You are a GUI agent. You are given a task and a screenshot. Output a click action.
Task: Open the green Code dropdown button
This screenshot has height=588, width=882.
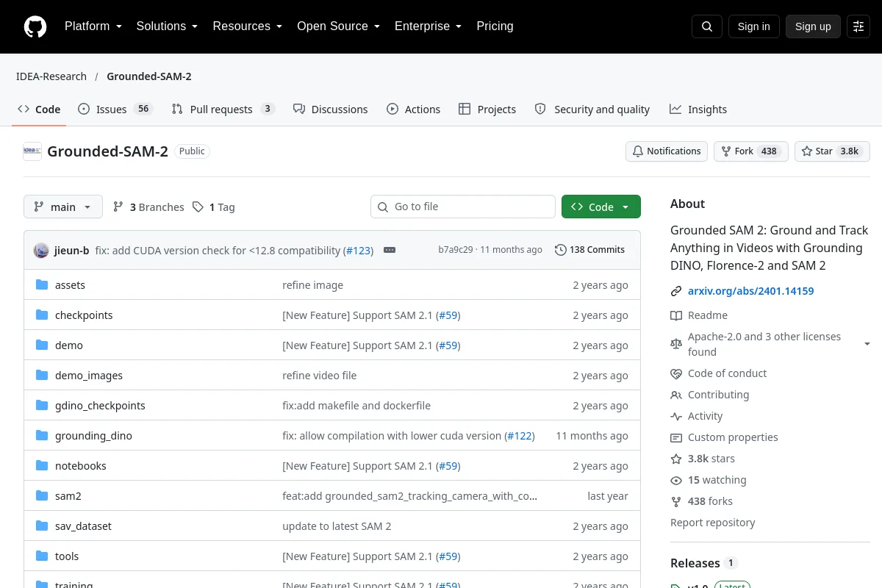(x=601, y=207)
